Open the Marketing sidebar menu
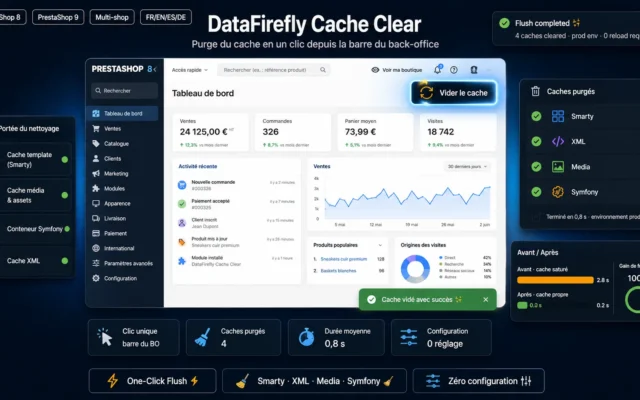 116,173
